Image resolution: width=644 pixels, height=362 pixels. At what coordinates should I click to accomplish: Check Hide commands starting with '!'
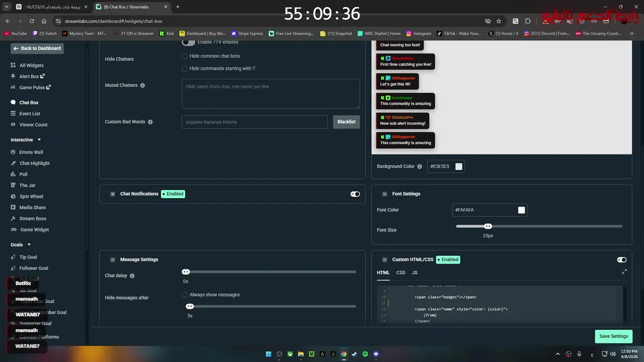click(185, 68)
